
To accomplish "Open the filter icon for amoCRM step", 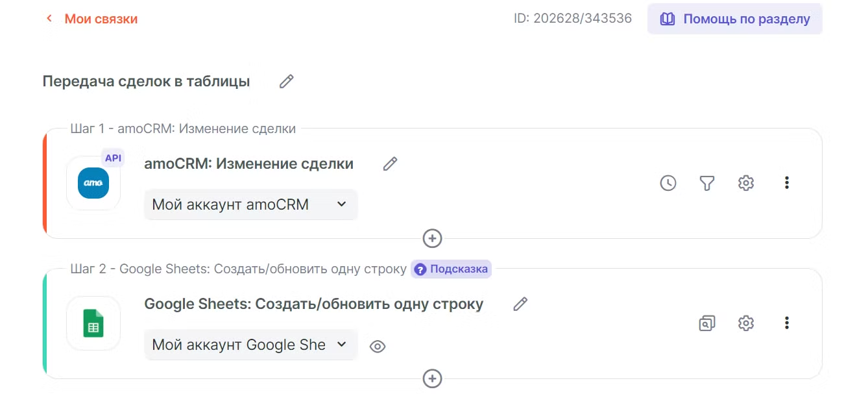I will 707,183.
